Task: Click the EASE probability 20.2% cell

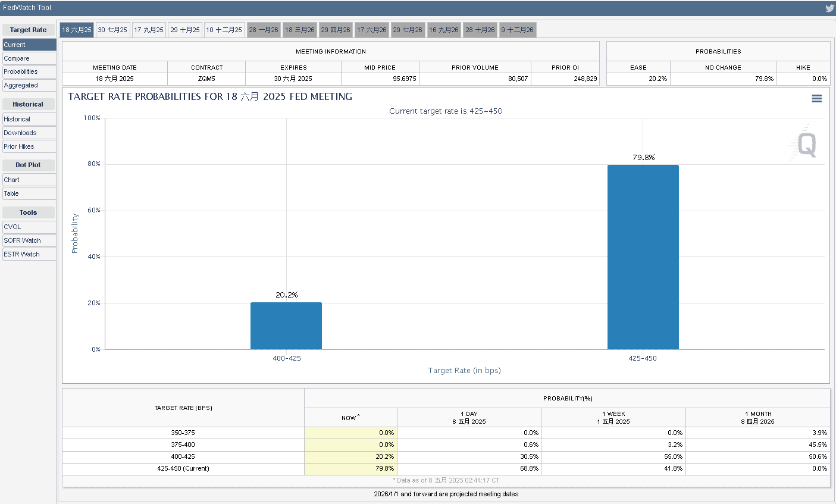Action: [638, 79]
